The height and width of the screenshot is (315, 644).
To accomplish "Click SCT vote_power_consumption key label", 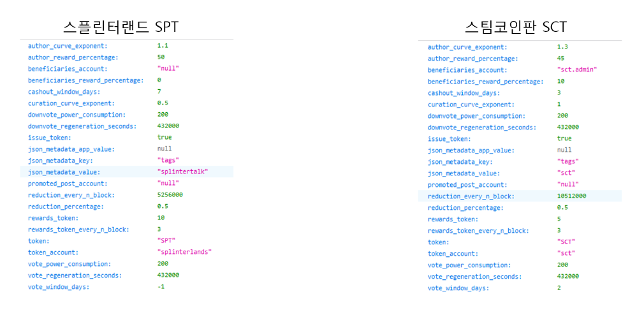I will point(469,265).
